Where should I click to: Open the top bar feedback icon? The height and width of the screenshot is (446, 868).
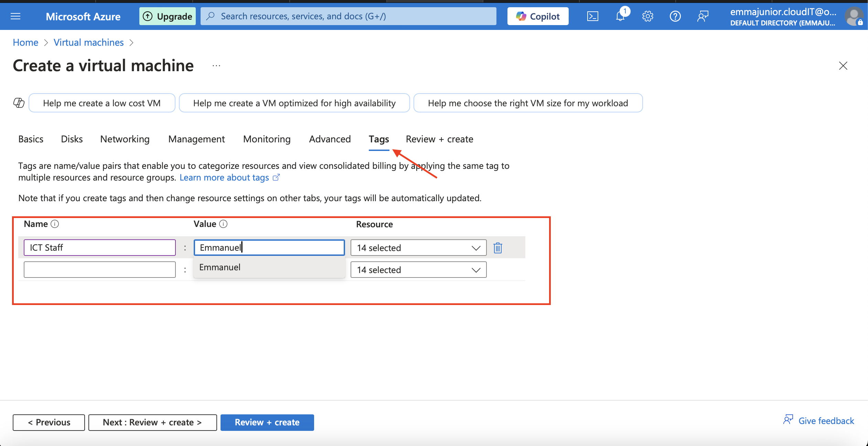pos(703,16)
